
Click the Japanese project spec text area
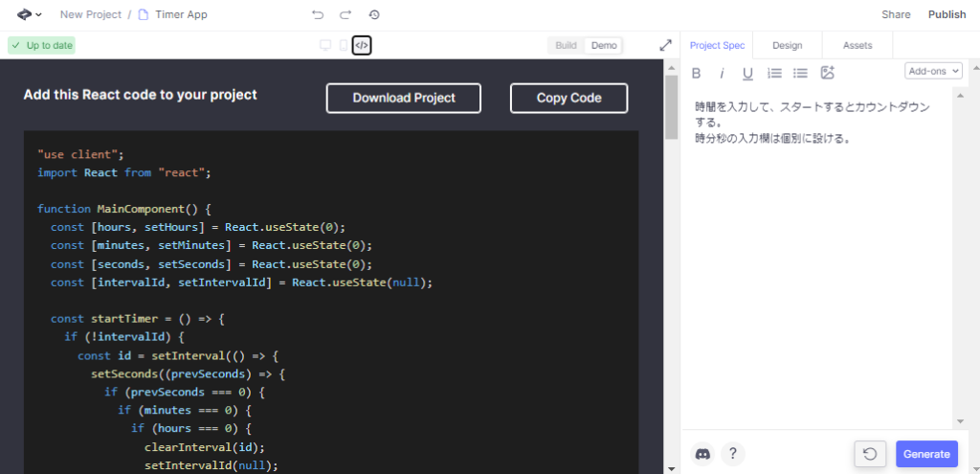point(813,239)
